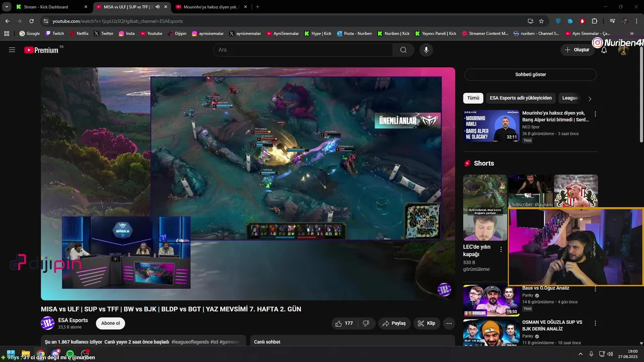Open Oluştur create menu
Image resolution: width=644 pixels, height=362 pixels.
pyautogui.click(x=577, y=50)
